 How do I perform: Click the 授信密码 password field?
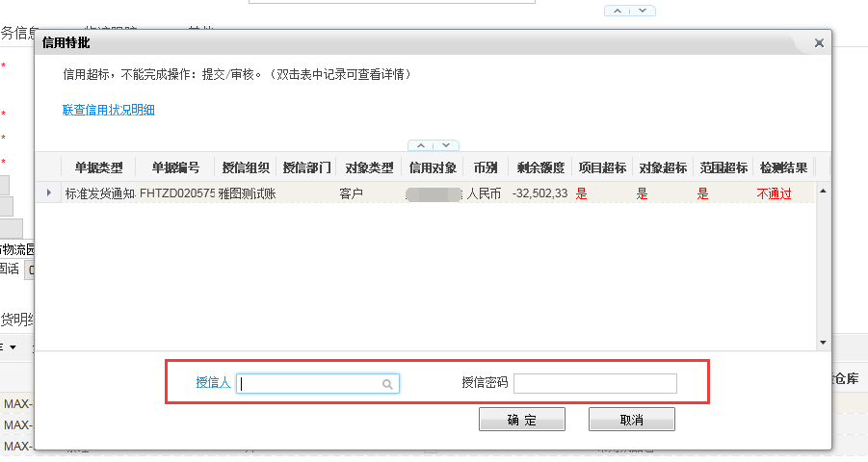coord(594,384)
